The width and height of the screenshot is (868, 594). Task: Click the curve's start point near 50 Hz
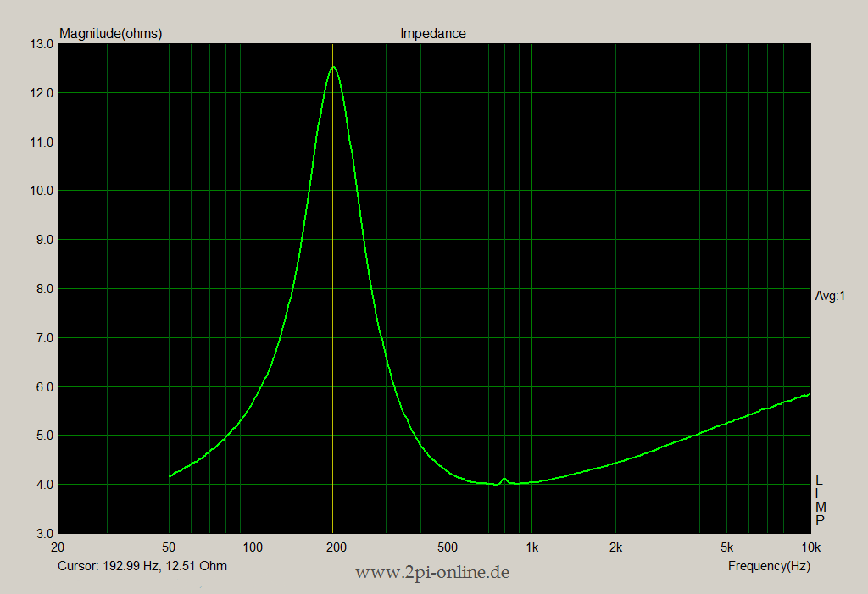click(x=170, y=475)
